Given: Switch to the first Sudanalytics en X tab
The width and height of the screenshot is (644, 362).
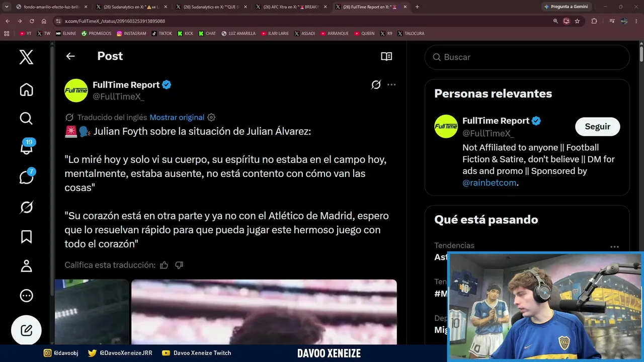Looking at the screenshot, I should tap(131, 7).
